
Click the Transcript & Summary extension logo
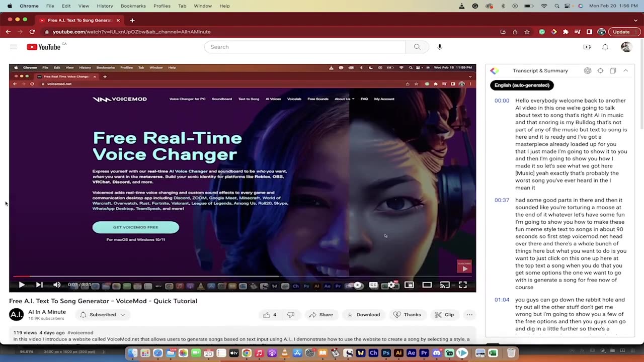pos(495,71)
